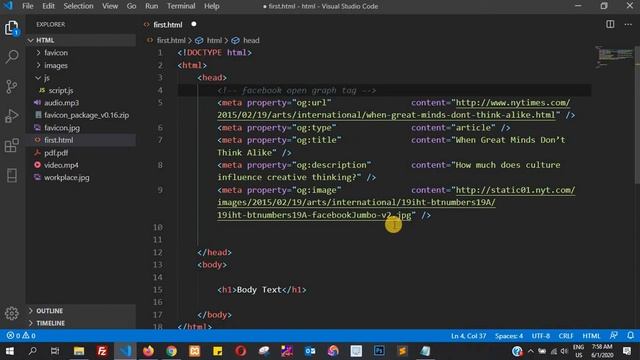This screenshot has height=360, width=640.
Task: Open the Remote Explorer activity bar icon
Action: pos(12,176)
